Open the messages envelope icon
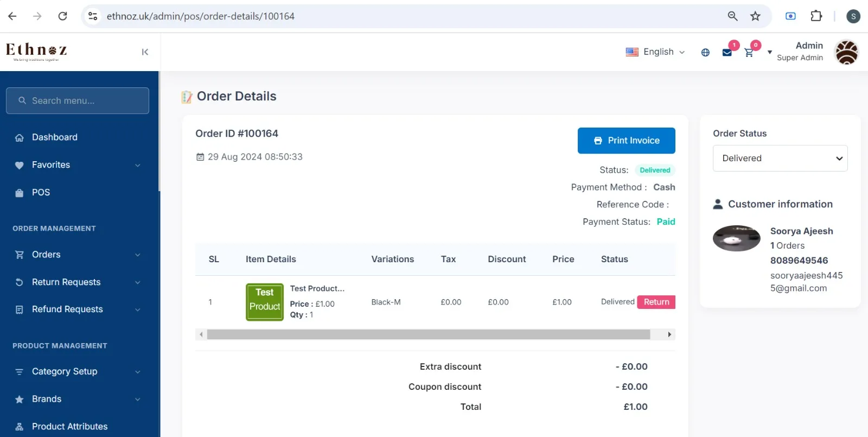 pos(727,53)
